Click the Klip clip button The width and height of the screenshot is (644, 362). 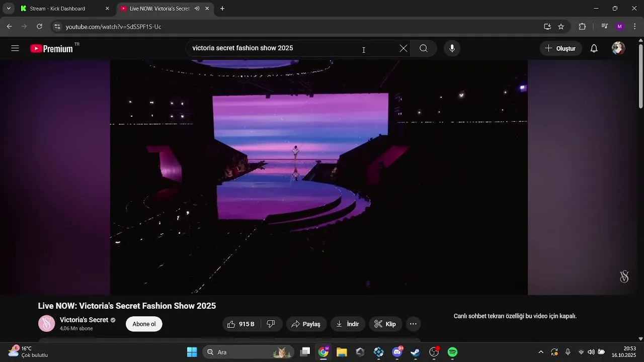click(x=385, y=324)
